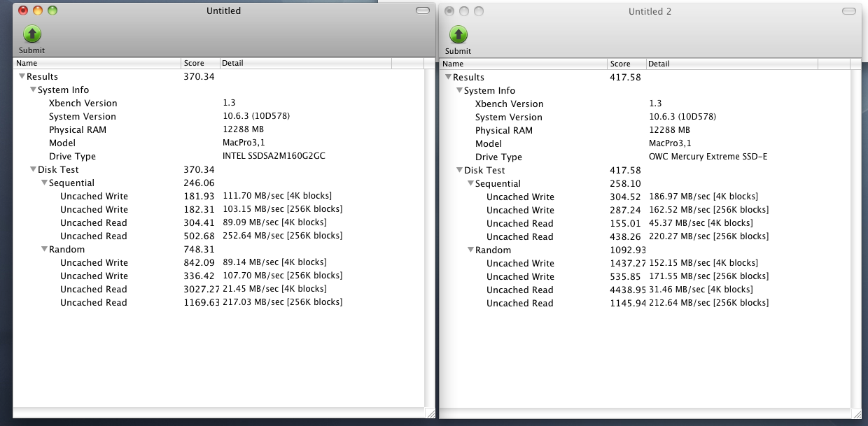Collapse Random triangle in Untitled window
Screen dimensions: 868x426
(x=44, y=249)
